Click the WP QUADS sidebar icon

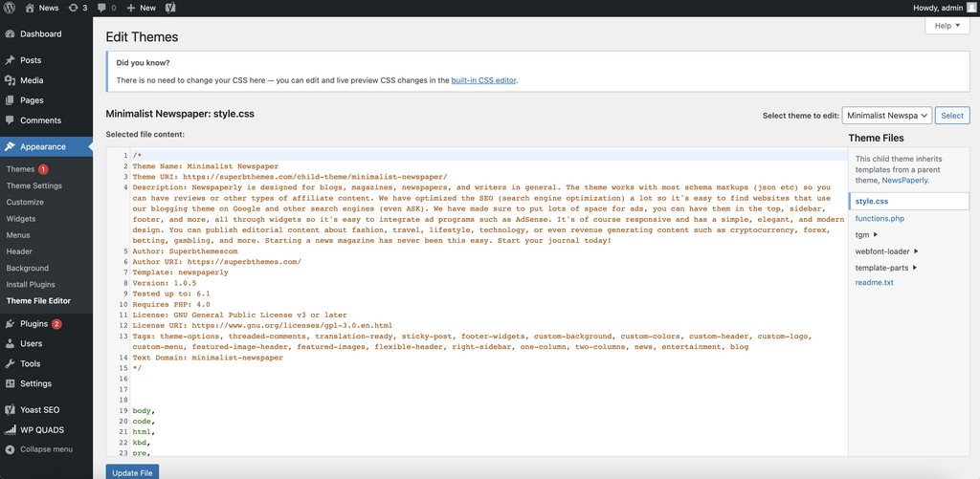coord(10,429)
